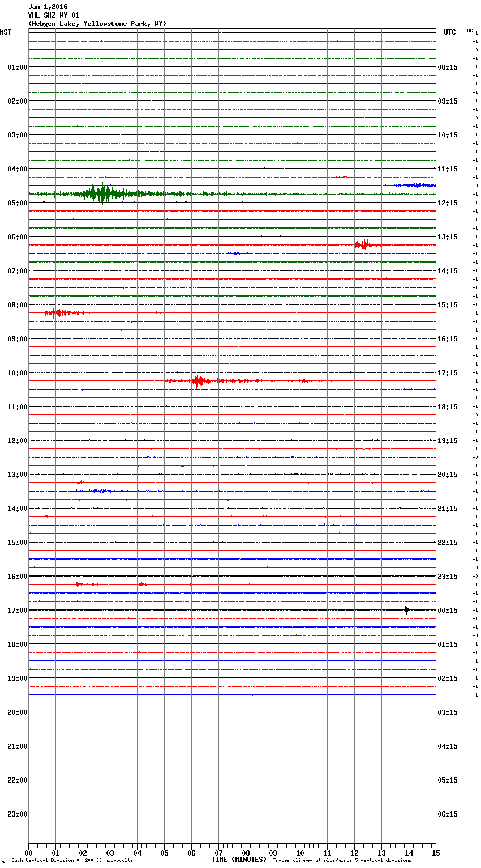The width and height of the screenshot is (481, 868).
Task: Click the "23:15" UTC time label
Action: [x=448, y=577]
